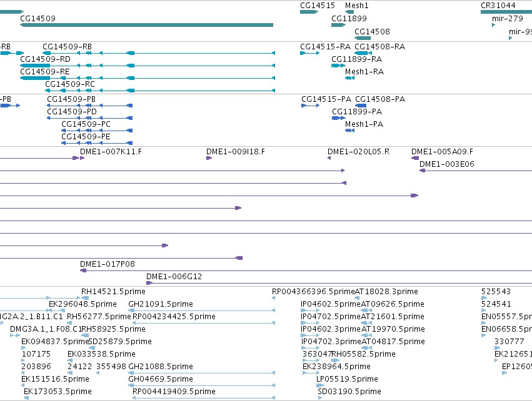Select the RP004234425.5prime EST label

tap(174, 317)
